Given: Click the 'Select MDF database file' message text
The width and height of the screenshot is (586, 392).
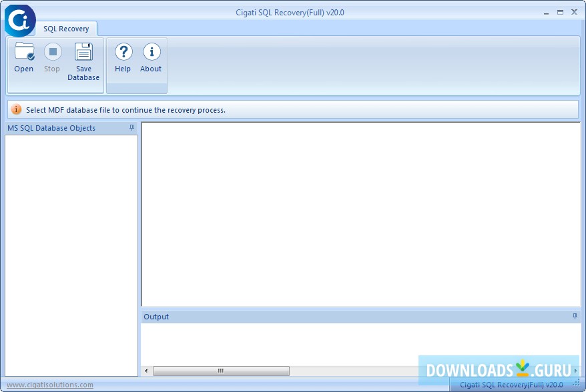Looking at the screenshot, I should click(125, 110).
